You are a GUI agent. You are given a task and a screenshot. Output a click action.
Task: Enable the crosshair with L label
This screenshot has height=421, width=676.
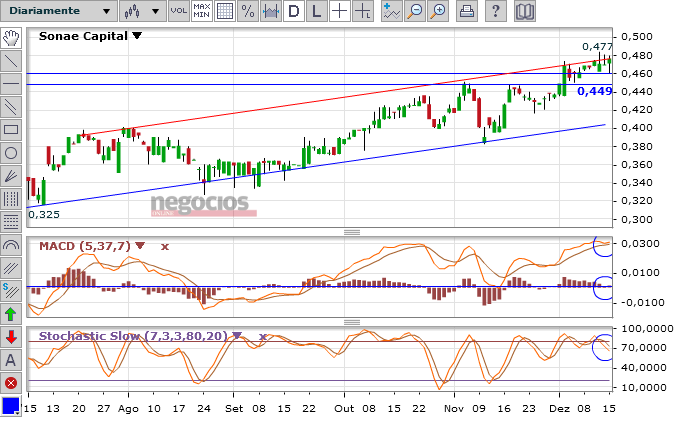coord(363,11)
